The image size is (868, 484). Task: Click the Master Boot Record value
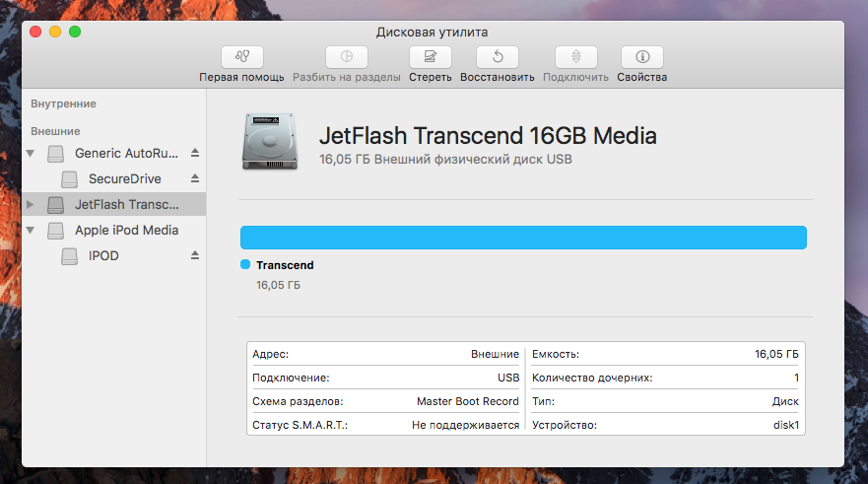468,401
